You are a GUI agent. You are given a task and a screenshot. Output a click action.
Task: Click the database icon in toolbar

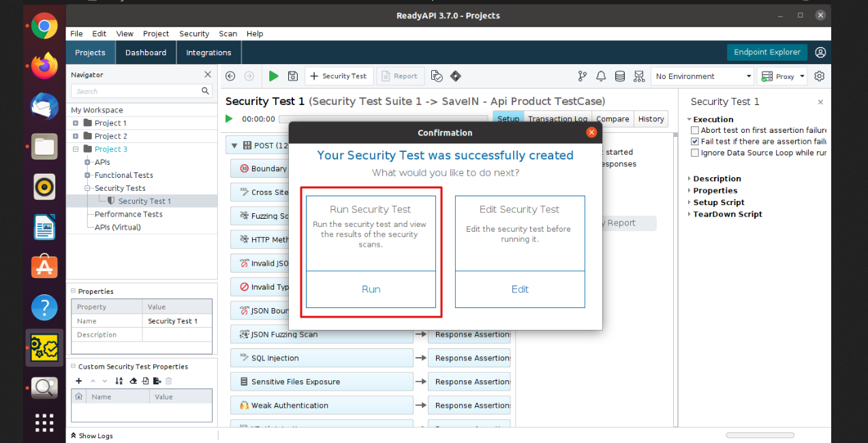click(x=620, y=76)
